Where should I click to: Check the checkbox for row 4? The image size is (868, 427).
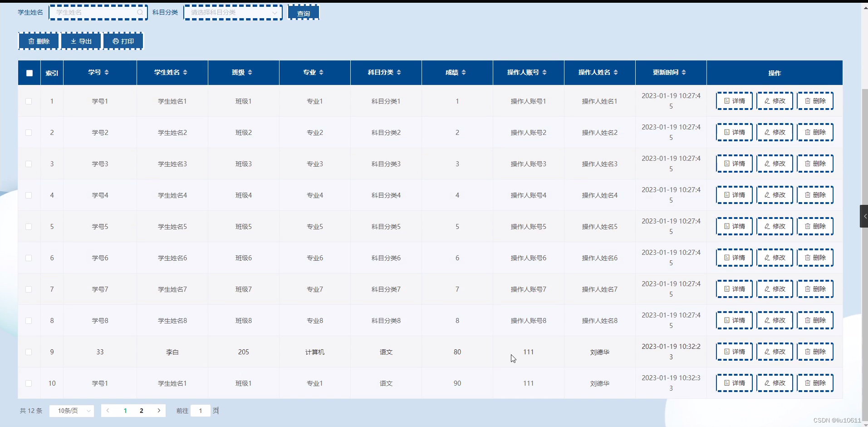click(x=29, y=195)
